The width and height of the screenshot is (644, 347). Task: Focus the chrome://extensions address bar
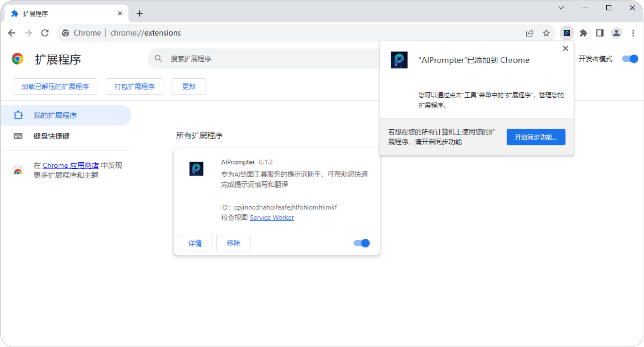coord(305,33)
